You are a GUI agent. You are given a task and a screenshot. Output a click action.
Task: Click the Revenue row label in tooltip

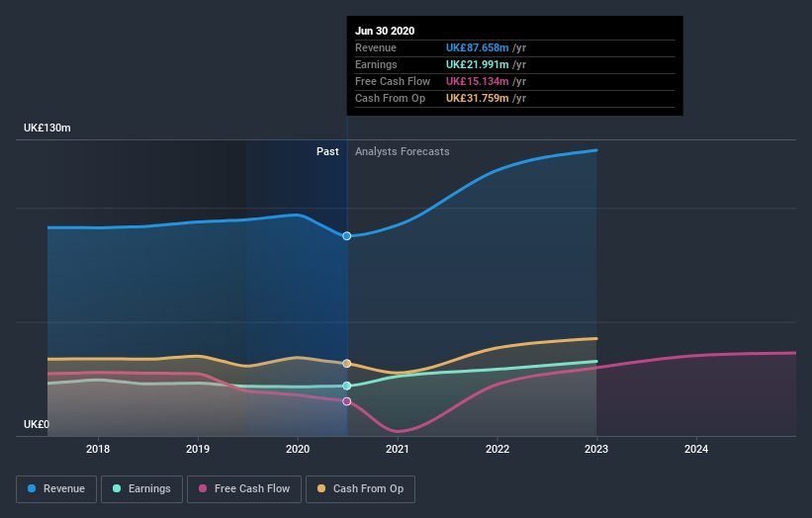[376, 47]
